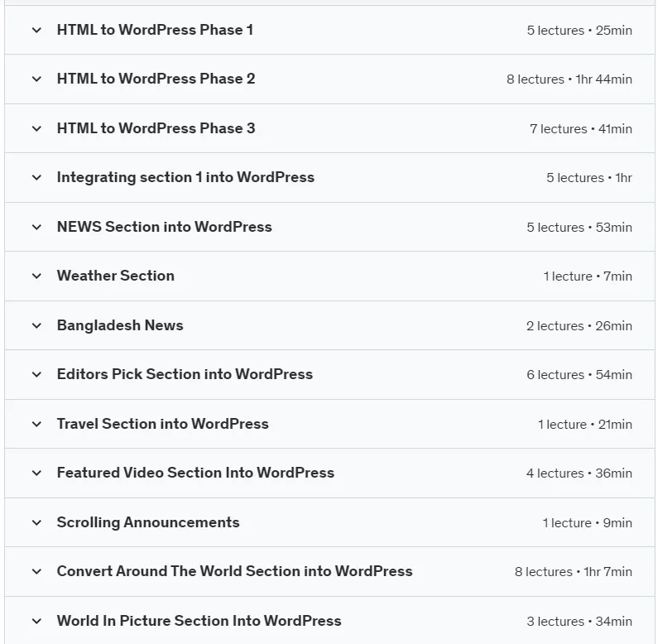Click chevron icon for Editors Pick Section

[37, 374]
